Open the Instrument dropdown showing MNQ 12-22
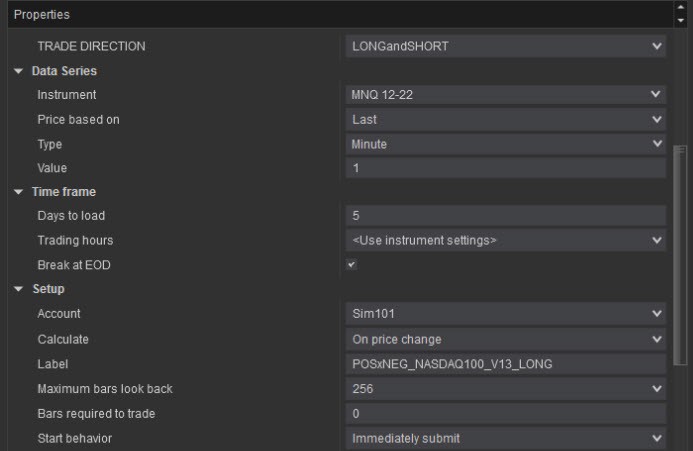693x451 pixels. pyautogui.click(x=505, y=95)
